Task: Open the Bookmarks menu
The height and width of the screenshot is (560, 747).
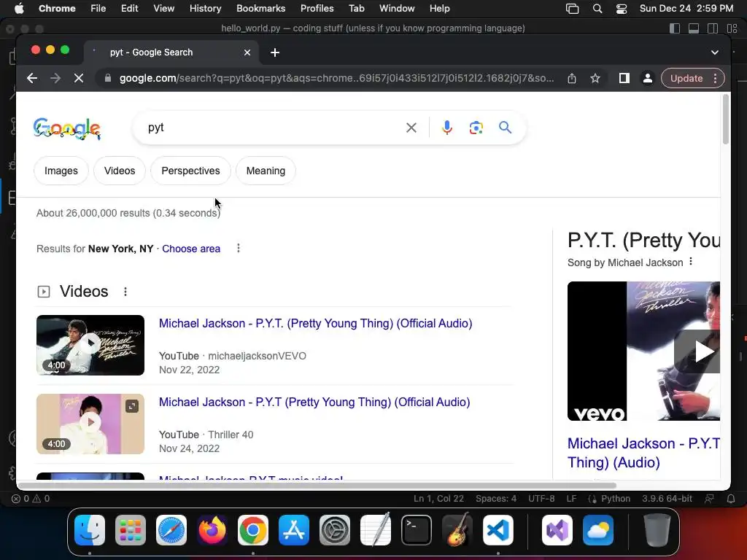Action: pos(260,8)
